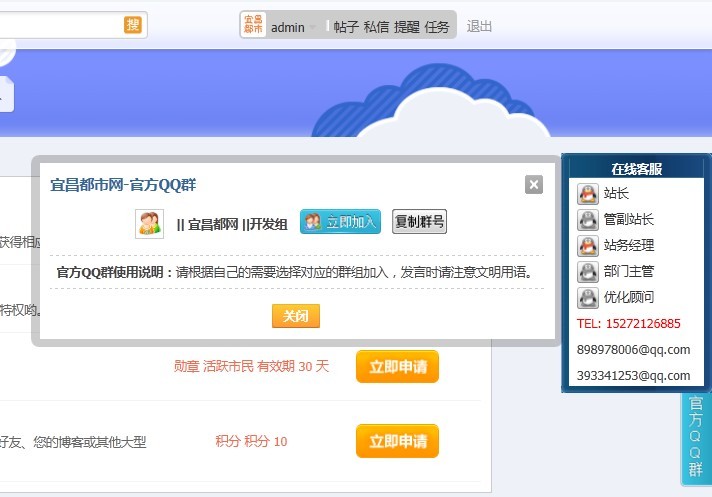Click the admin username link
712x497 pixels.
(x=288, y=28)
